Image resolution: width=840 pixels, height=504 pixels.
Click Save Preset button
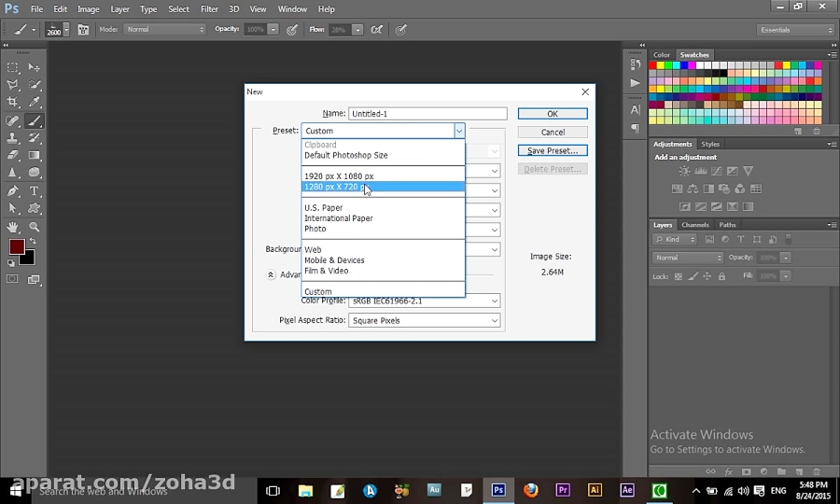click(x=553, y=150)
